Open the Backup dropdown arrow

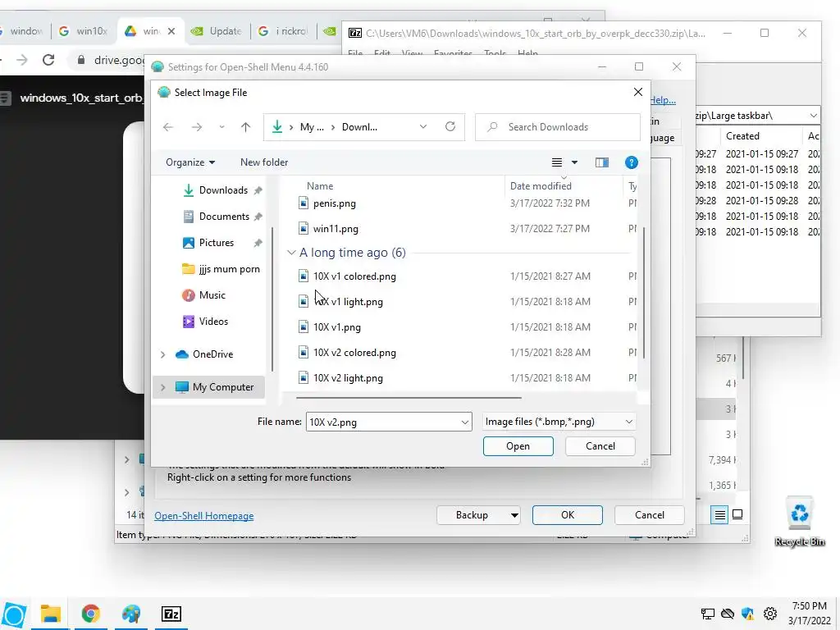514,515
